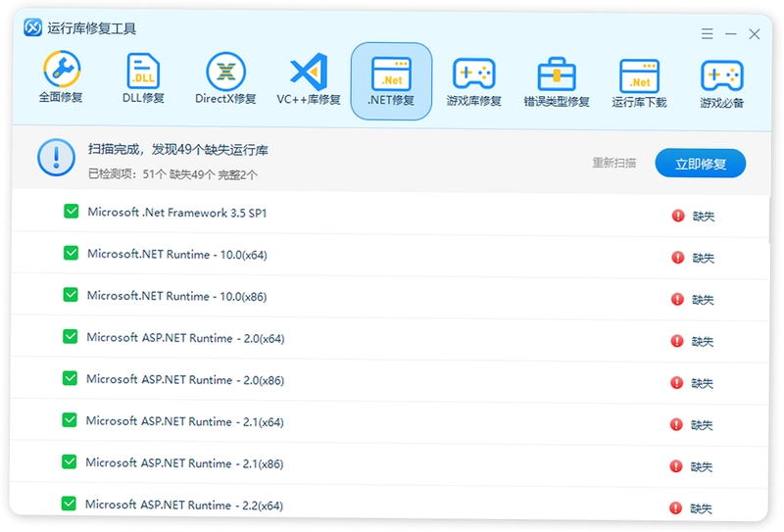
Task: Uncheck ASP.NET Runtime - 2.1(x64)
Action: (x=70, y=420)
